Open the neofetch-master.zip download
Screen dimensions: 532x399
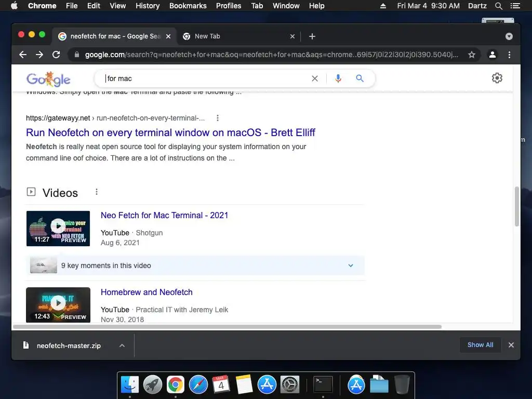tap(69, 345)
